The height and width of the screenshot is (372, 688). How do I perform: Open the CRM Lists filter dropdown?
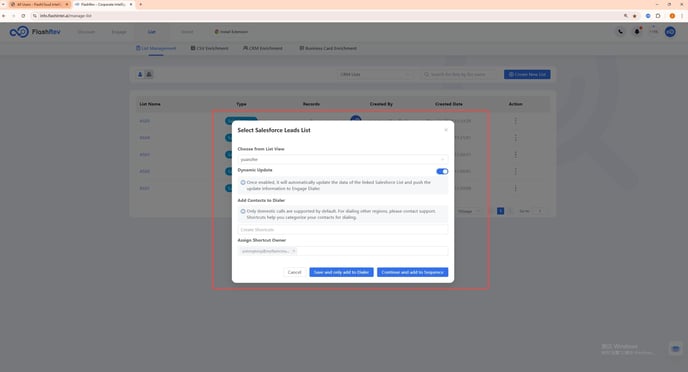pos(376,75)
